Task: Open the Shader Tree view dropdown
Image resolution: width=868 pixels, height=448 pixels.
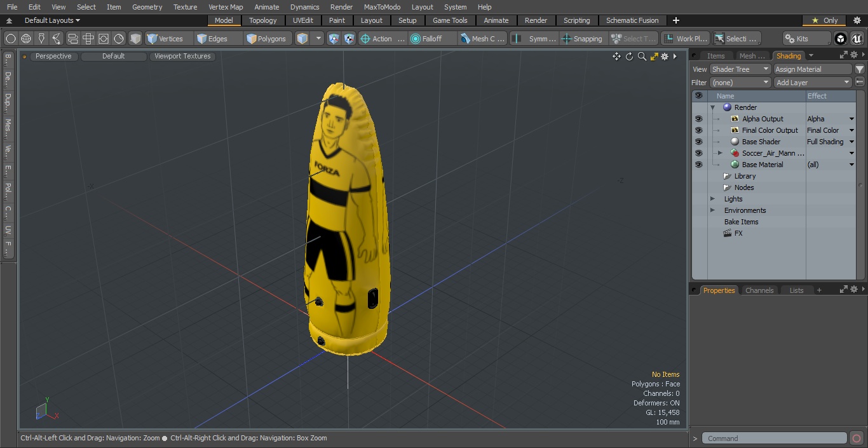Action: [x=740, y=69]
